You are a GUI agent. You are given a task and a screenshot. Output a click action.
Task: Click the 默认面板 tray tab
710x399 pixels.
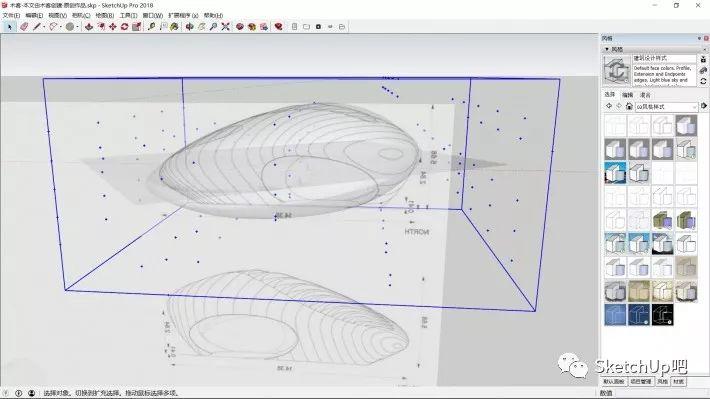pos(614,382)
